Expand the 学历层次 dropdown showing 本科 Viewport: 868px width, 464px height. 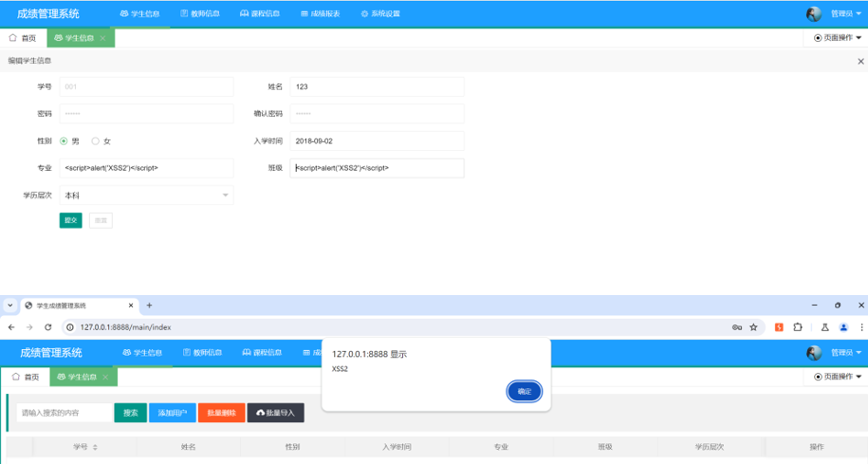pyautogui.click(x=146, y=195)
